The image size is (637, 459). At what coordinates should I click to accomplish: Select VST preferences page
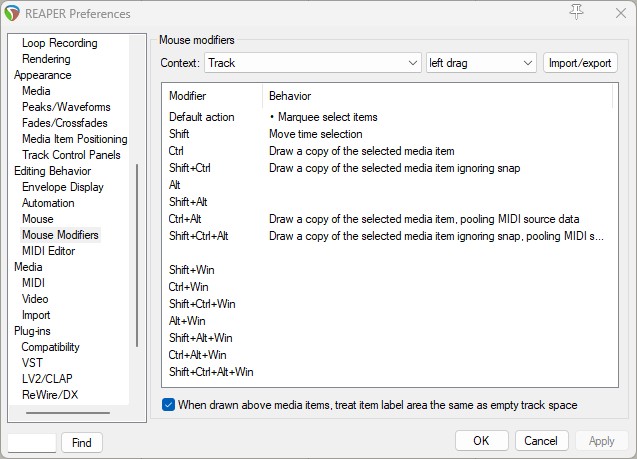(32, 363)
